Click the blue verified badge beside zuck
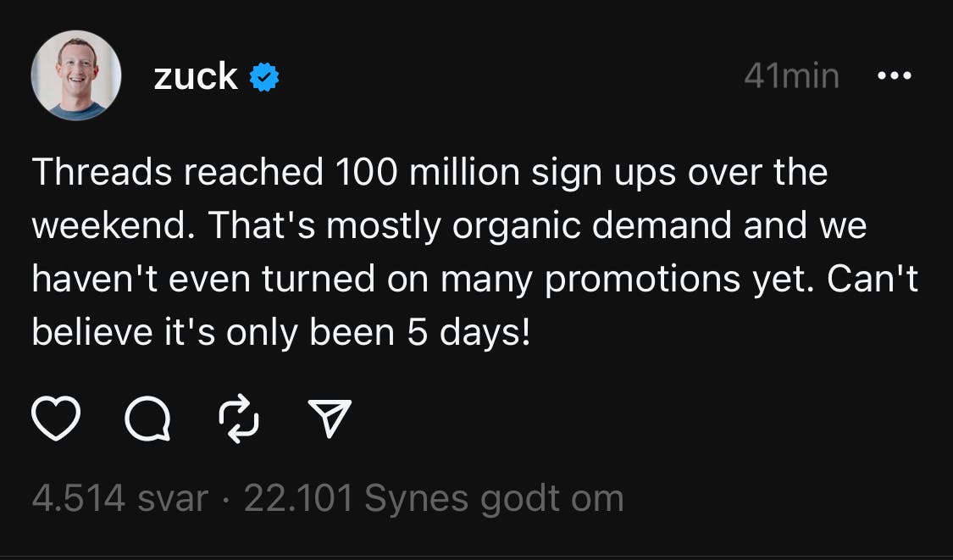 pyautogui.click(x=265, y=78)
